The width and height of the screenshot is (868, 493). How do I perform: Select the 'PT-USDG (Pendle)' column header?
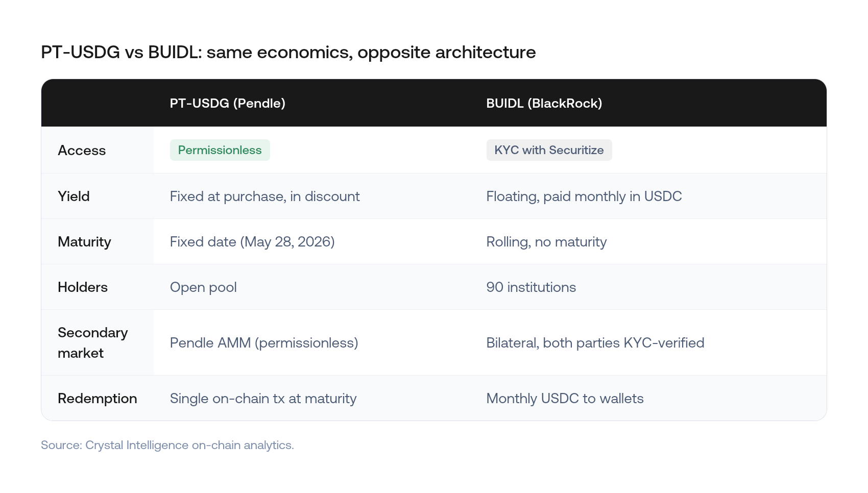(228, 103)
